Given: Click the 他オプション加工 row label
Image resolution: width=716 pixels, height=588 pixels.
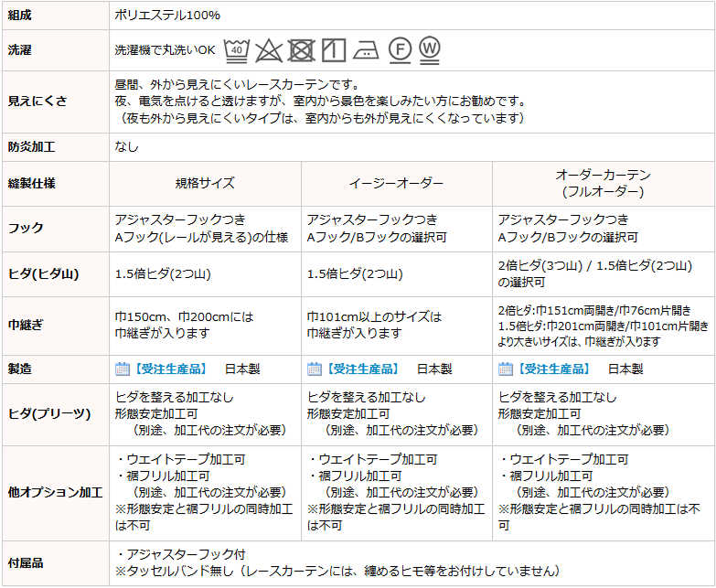Looking at the screenshot, I should [x=55, y=492].
